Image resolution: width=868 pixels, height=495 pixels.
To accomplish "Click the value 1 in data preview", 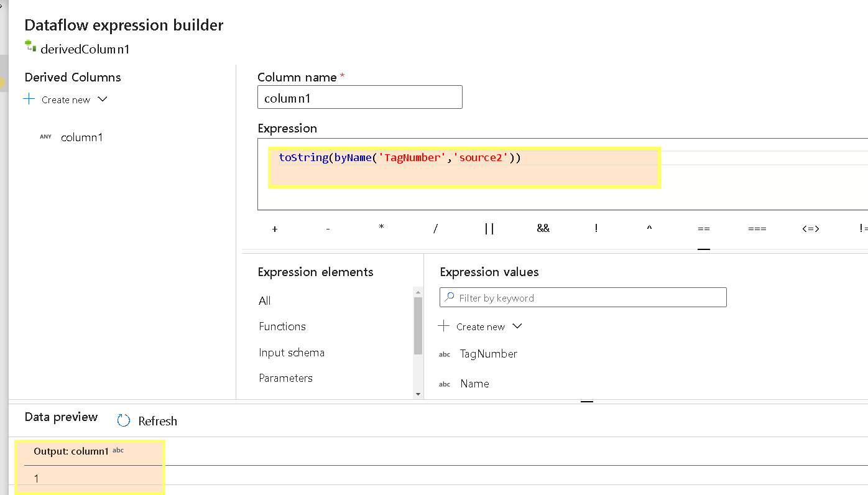I will point(37,479).
